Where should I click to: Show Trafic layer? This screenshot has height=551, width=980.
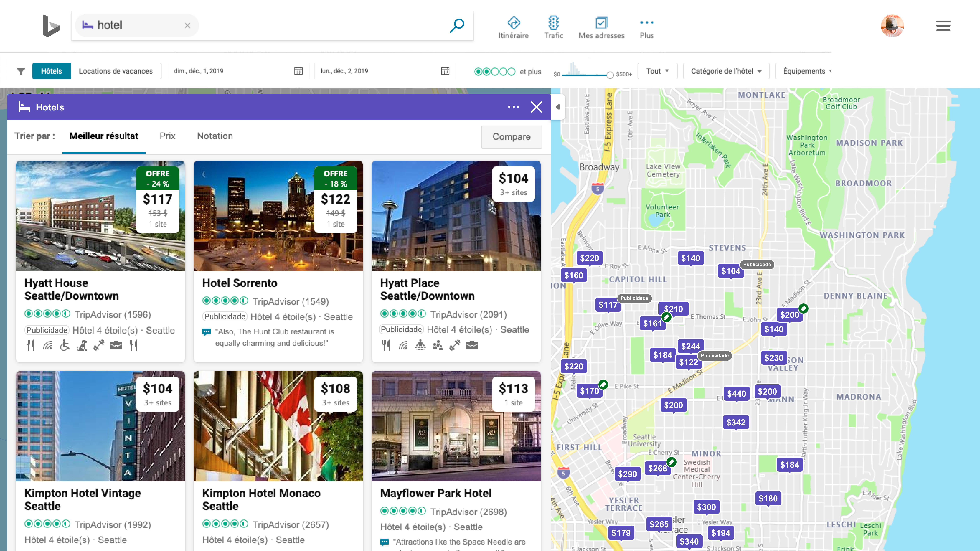[553, 27]
